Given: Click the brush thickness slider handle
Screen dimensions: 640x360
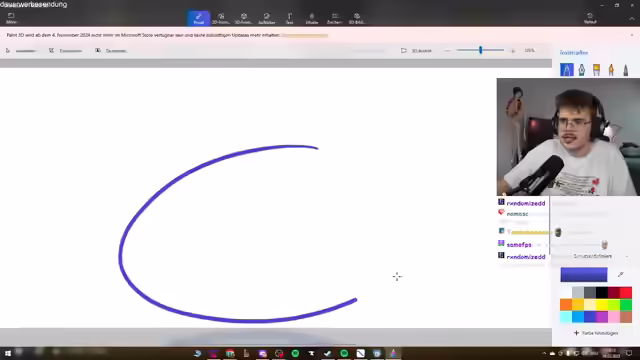Looking at the screenshot, I should tap(558, 232).
